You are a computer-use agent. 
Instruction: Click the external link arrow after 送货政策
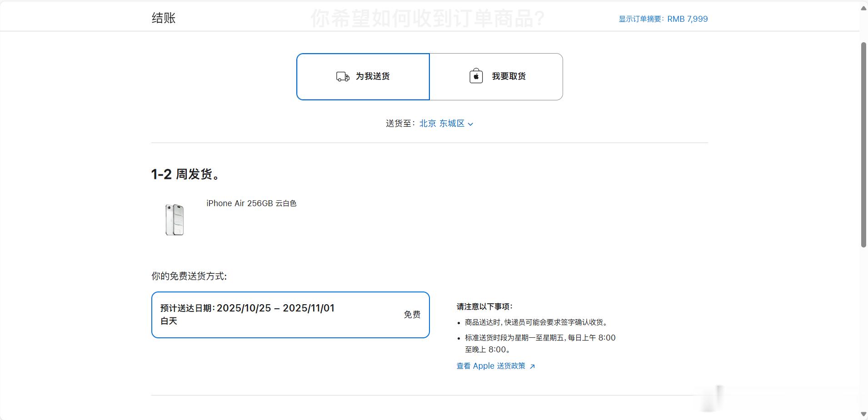(532, 366)
